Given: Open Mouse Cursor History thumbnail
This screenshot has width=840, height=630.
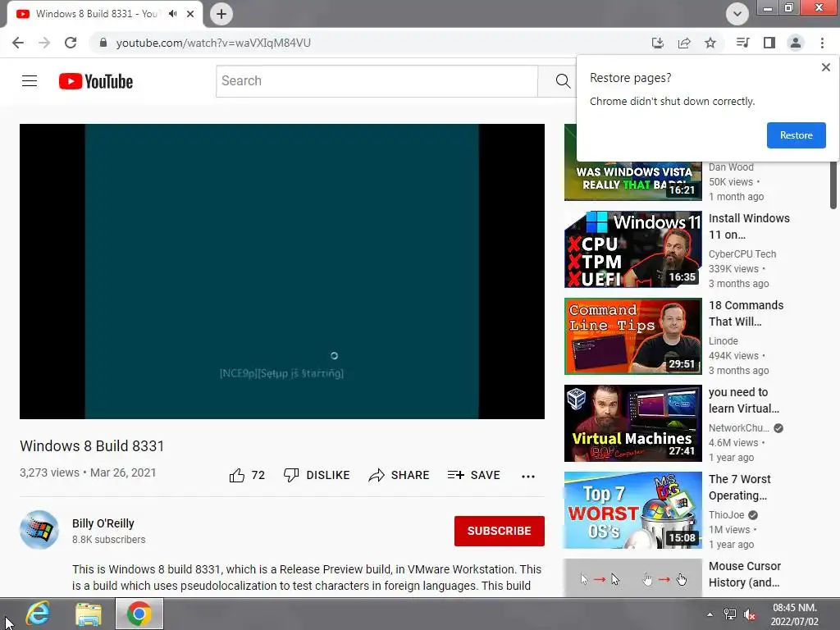Looking at the screenshot, I should click(632, 578).
